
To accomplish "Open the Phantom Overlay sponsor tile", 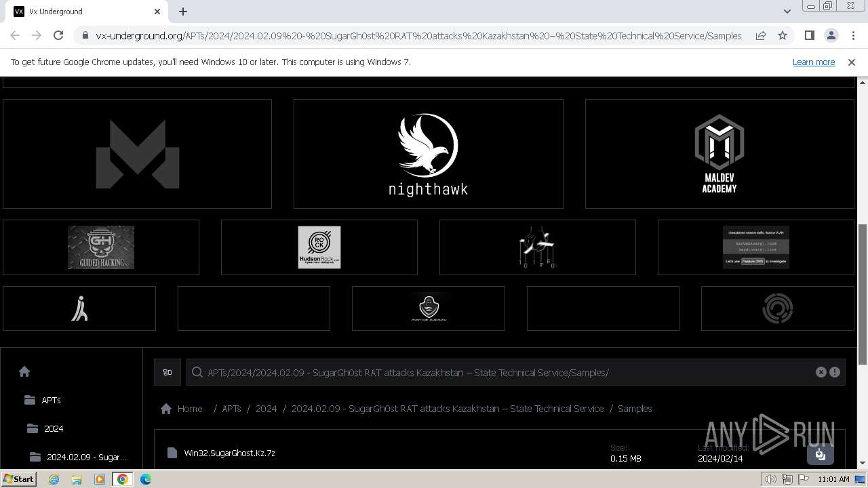I will point(429,308).
